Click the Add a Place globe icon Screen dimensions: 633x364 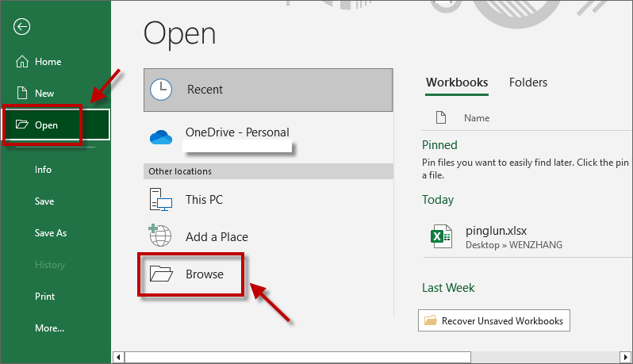click(x=160, y=236)
